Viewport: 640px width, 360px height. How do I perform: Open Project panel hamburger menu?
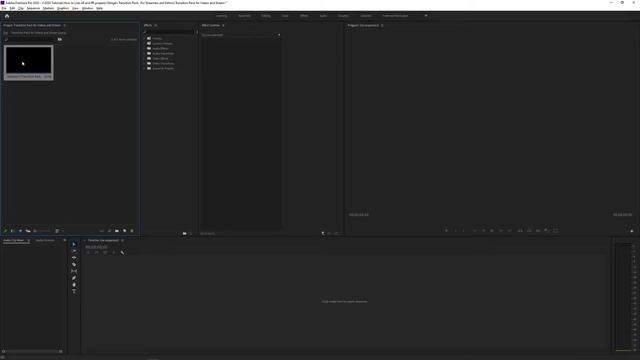pos(64,25)
